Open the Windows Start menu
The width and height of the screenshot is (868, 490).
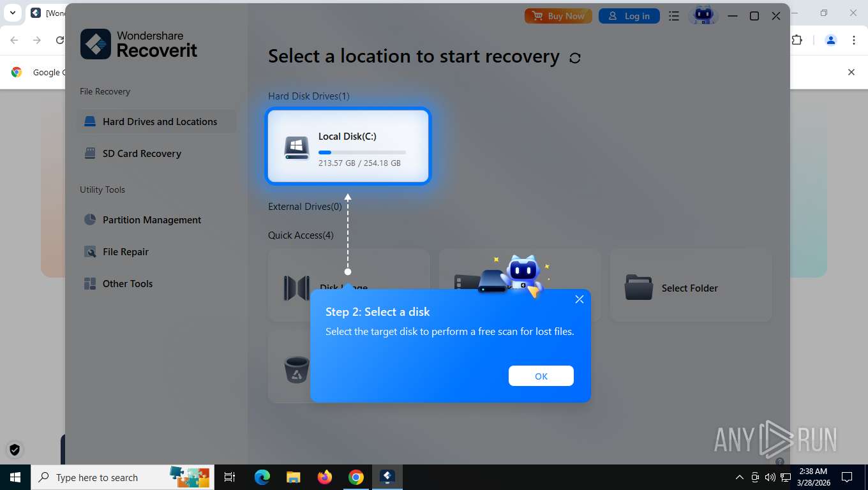point(15,477)
